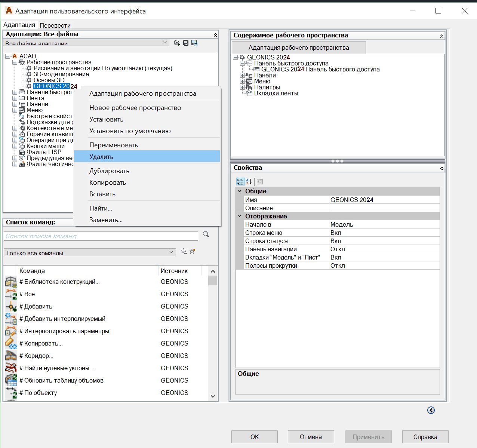Click the create new command star icon
Image resolution: width=477 pixels, height=448 pixels.
point(193,251)
